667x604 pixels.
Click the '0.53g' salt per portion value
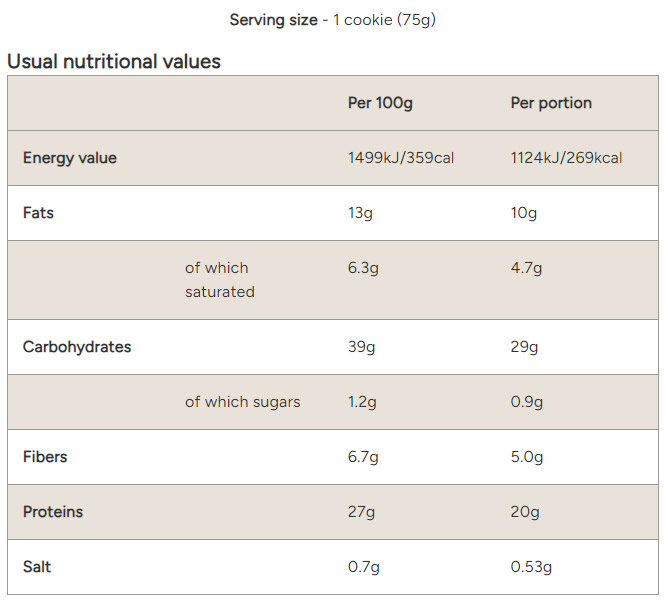[x=531, y=567]
